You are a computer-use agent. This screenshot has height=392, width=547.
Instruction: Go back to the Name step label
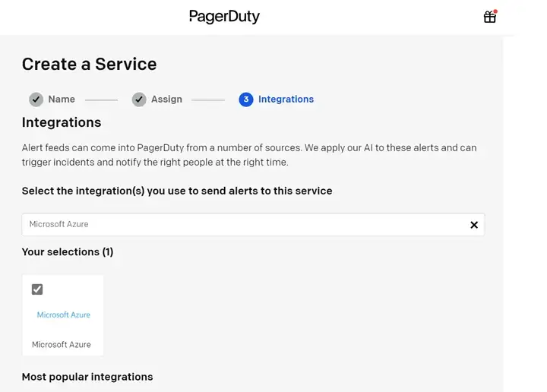[62, 100]
